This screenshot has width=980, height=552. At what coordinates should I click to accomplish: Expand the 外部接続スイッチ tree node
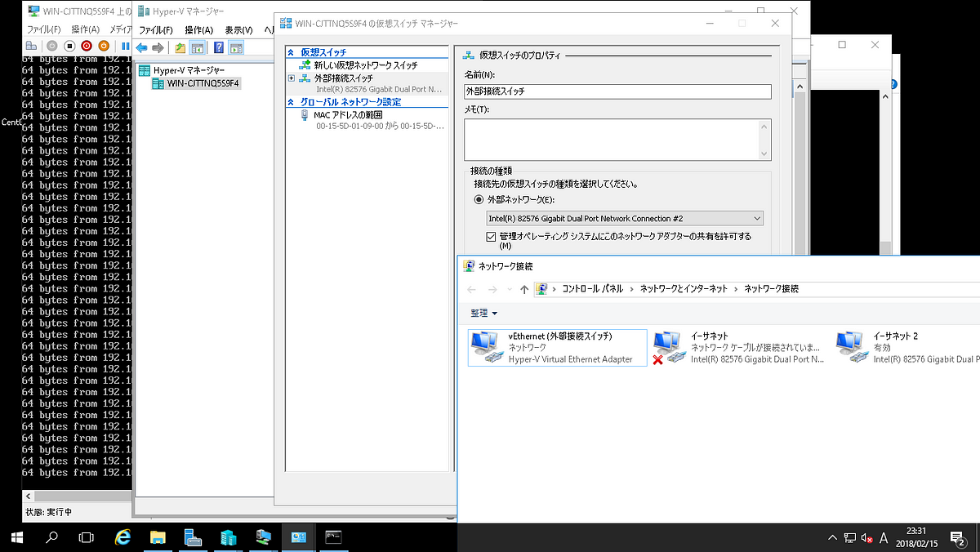click(x=292, y=78)
